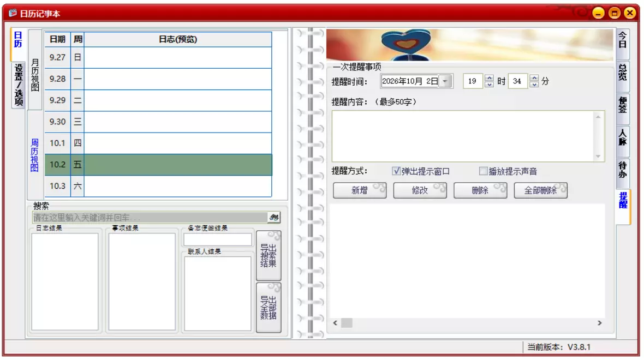The width and height of the screenshot is (644, 360).
Task: Click the 周 column header
Action: click(77, 39)
